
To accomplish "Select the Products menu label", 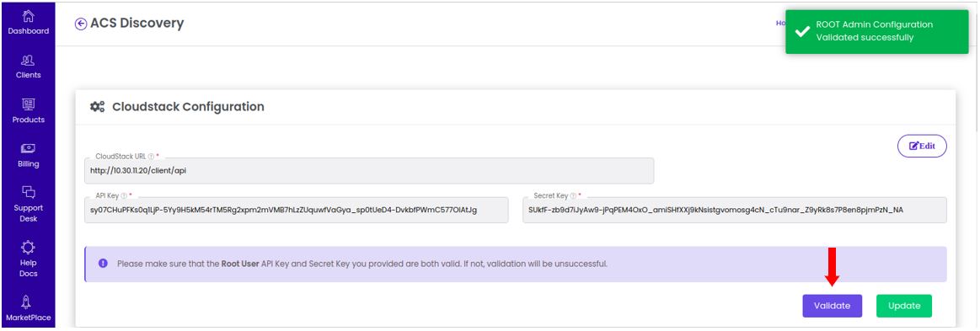I will [x=28, y=120].
